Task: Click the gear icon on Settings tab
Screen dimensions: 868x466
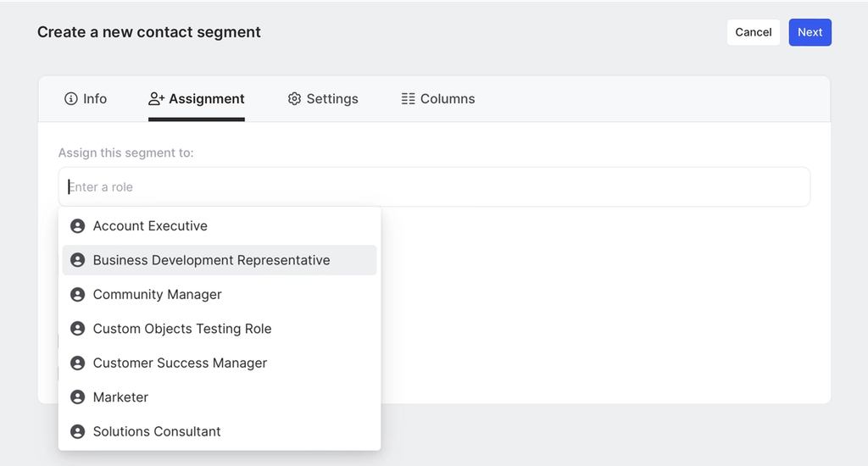Action: (294, 99)
